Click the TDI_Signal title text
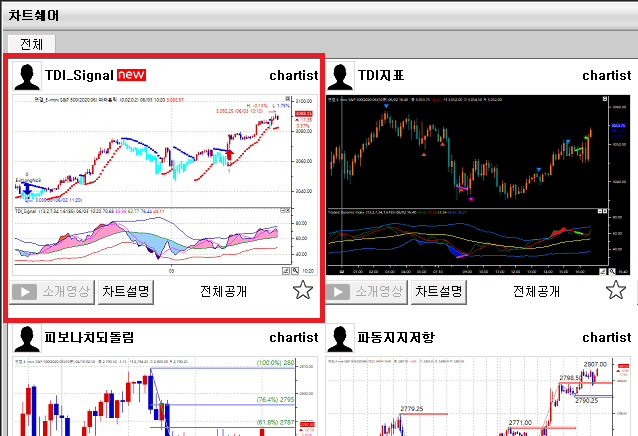 click(x=79, y=76)
